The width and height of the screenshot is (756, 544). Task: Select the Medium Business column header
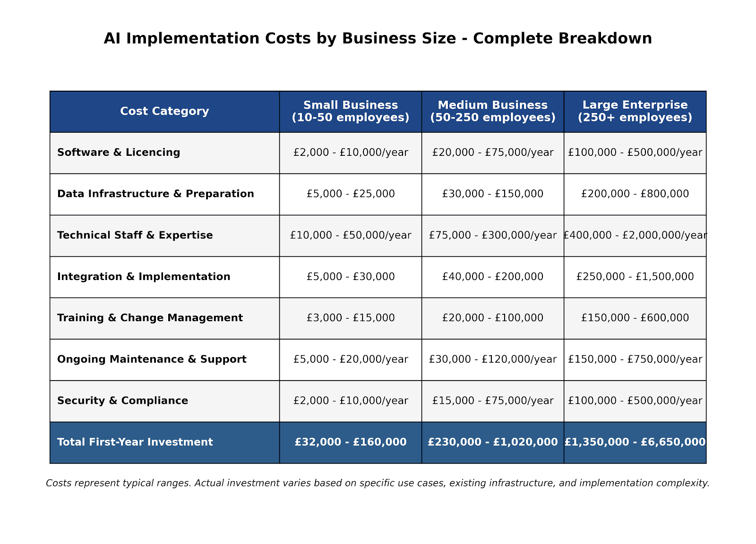492,111
